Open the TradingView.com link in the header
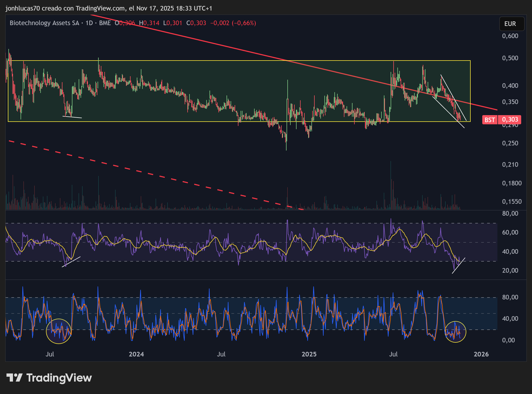 [100, 8]
